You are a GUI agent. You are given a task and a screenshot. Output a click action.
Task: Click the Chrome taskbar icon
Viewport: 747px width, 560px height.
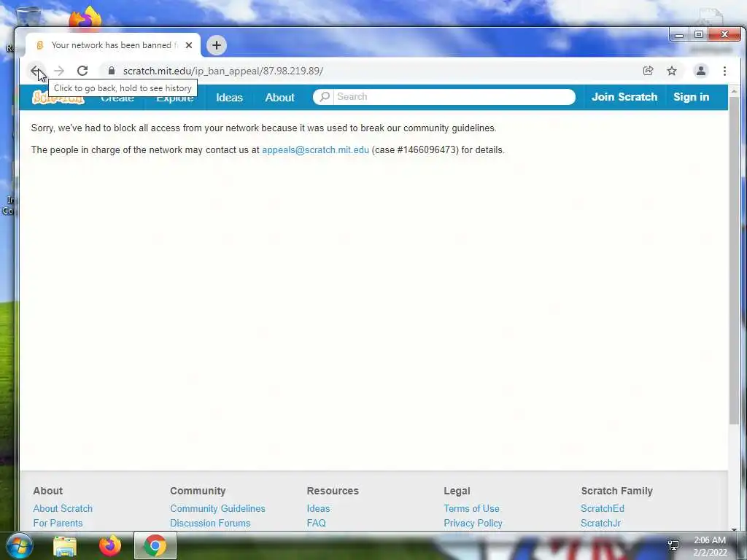[x=155, y=545]
